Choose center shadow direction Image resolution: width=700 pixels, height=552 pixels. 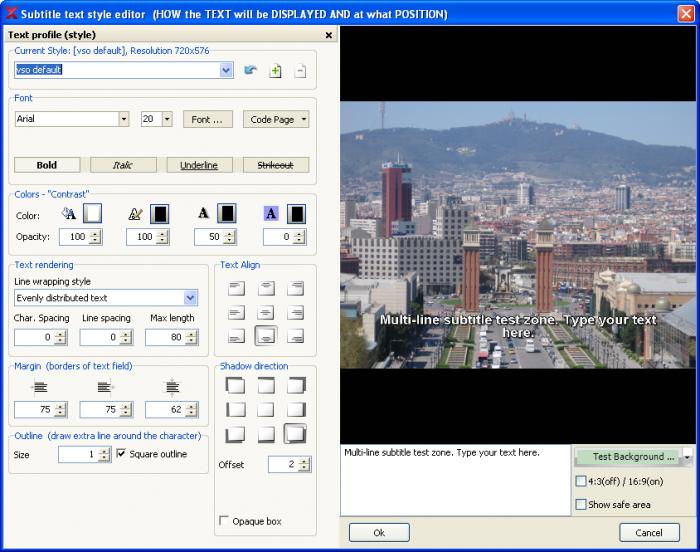266,410
